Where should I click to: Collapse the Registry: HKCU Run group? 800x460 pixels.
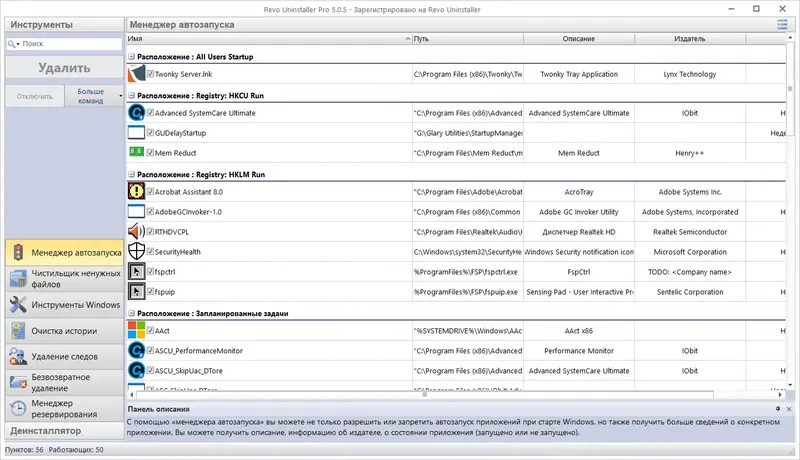coord(132,95)
